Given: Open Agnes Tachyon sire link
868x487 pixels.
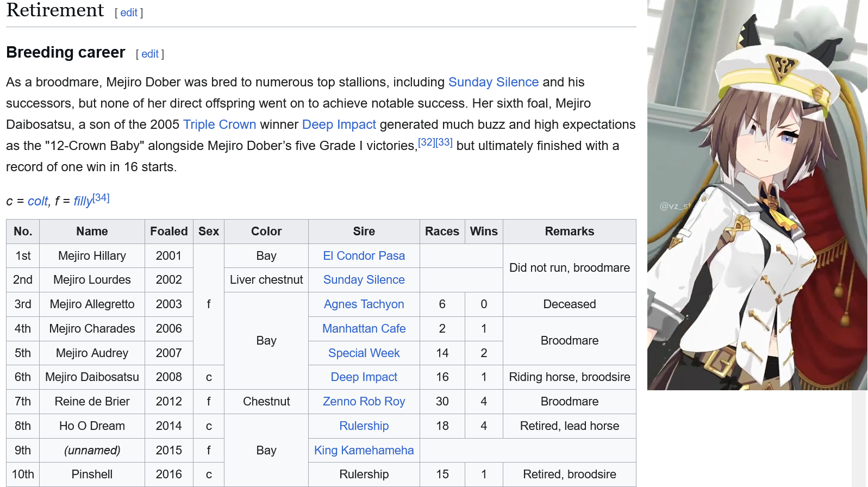Looking at the screenshot, I should click(364, 304).
